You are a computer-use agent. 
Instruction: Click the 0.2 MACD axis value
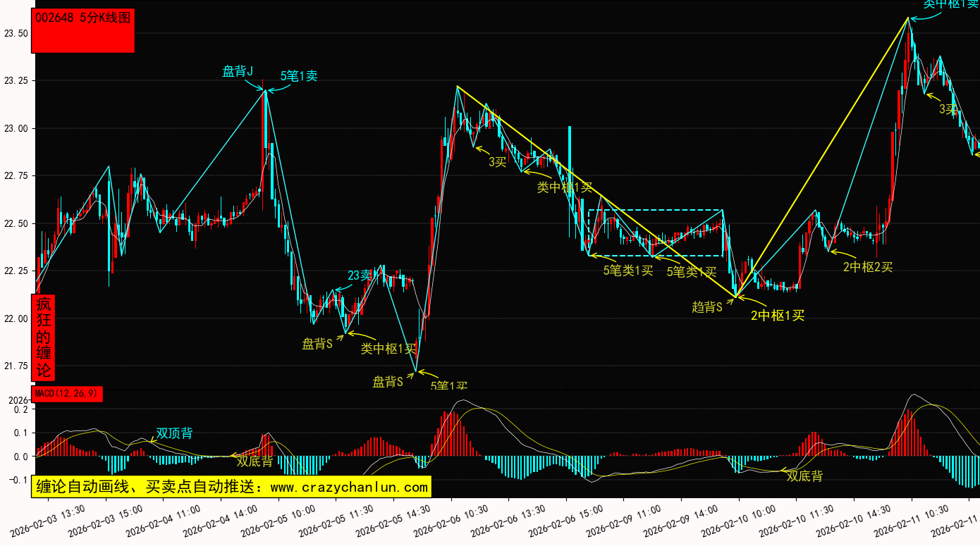(20, 409)
